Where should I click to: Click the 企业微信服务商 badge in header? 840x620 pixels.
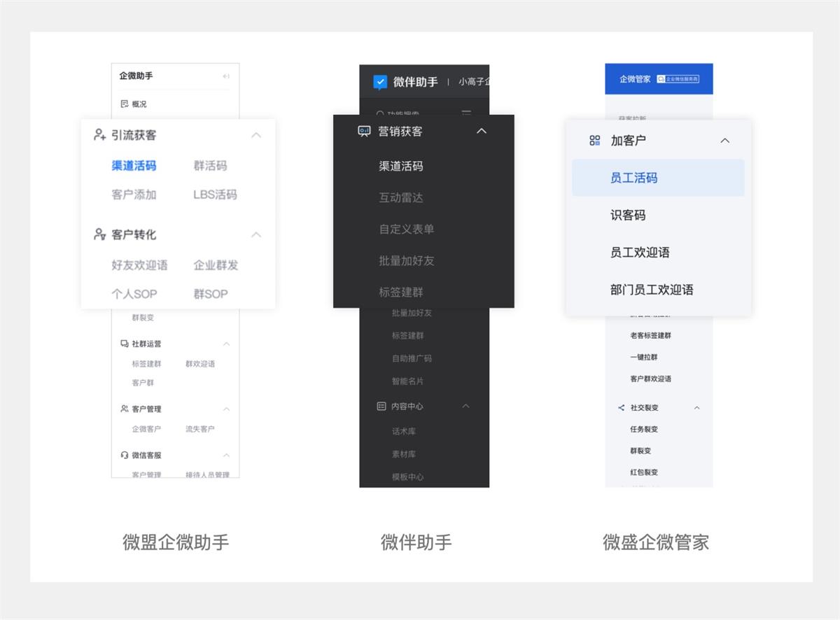(678, 79)
